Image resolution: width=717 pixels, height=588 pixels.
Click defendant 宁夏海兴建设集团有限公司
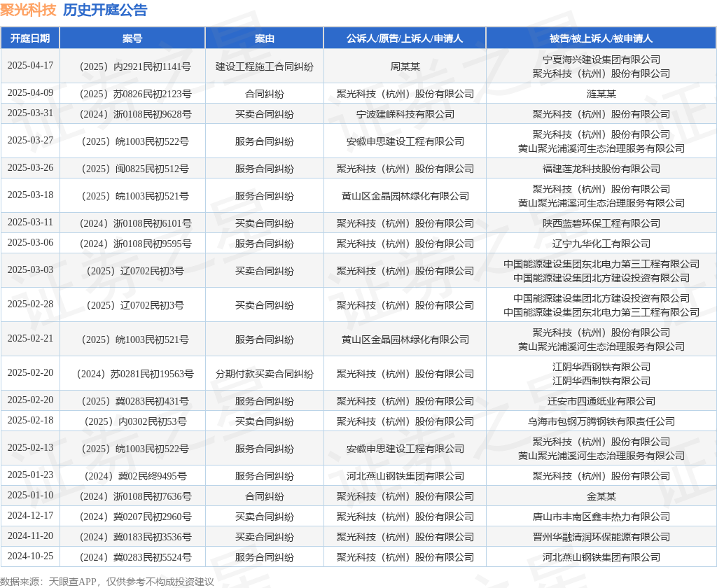pyautogui.click(x=601, y=60)
